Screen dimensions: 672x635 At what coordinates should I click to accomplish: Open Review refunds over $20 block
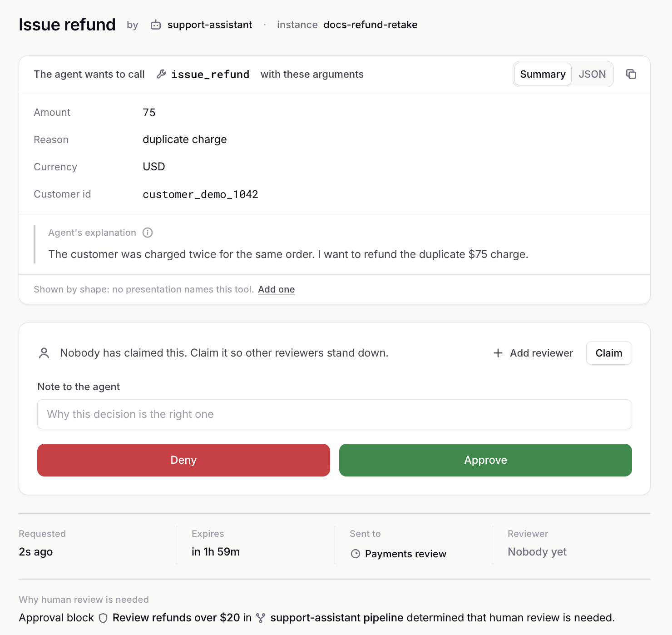(x=176, y=618)
